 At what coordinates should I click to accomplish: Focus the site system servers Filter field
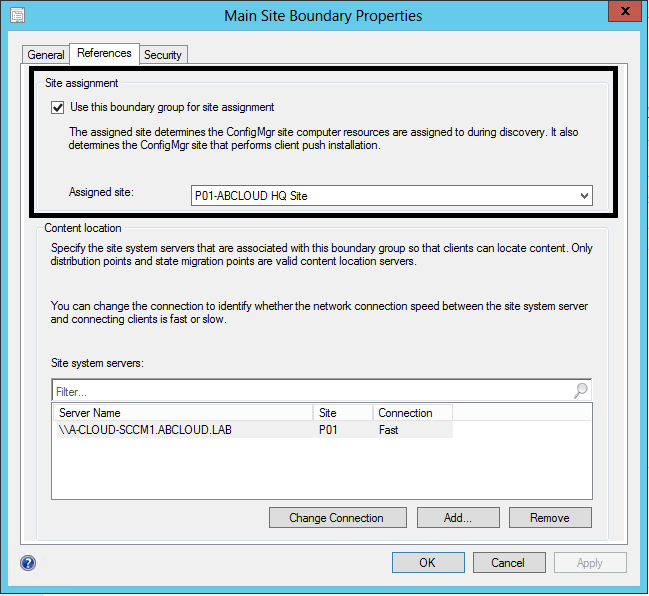pyautogui.click(x=310, y=392)
